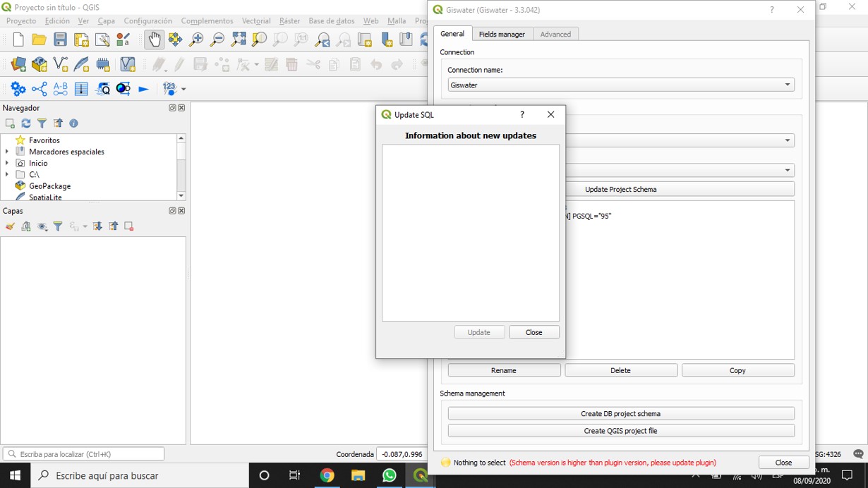Expand the C:\ item in Navegador
The height and width of the screenshot is (488, 868).
(6, 174)
